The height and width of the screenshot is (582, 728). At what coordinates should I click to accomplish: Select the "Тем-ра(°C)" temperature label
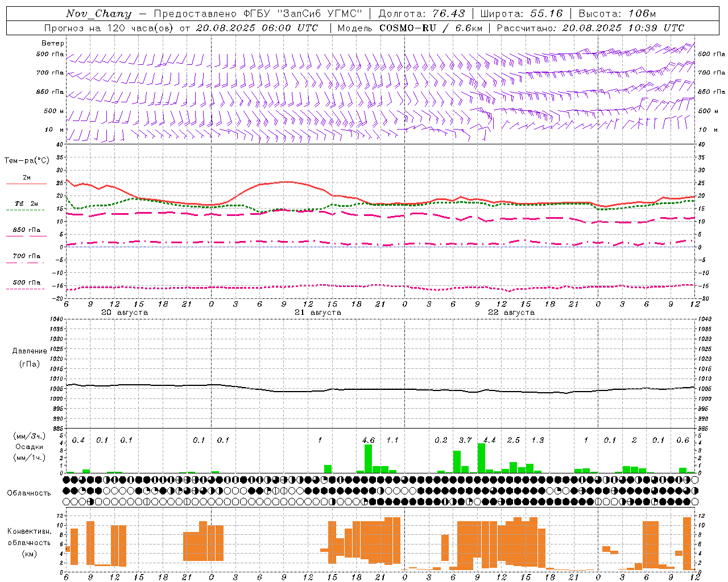click(26, 161)
